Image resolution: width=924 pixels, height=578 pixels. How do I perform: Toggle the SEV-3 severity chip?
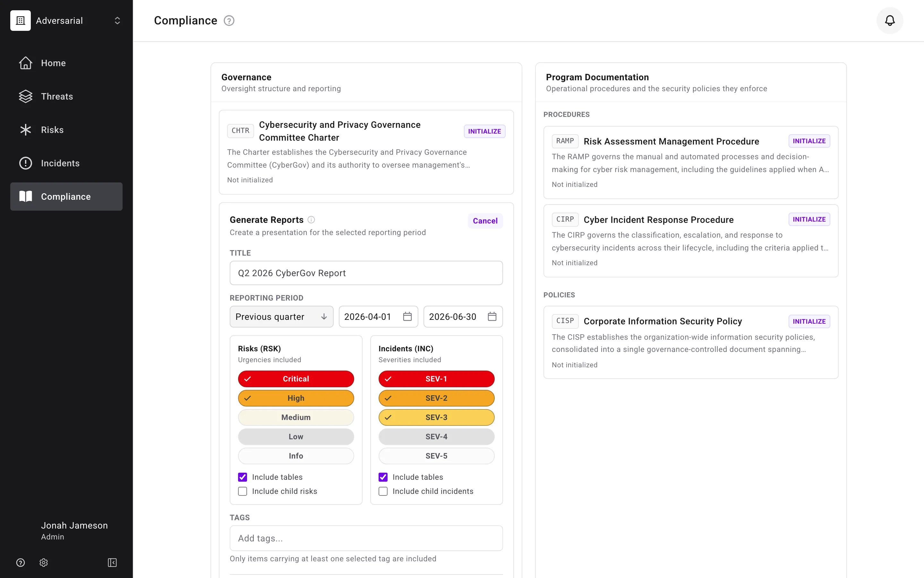click(436, 417)
